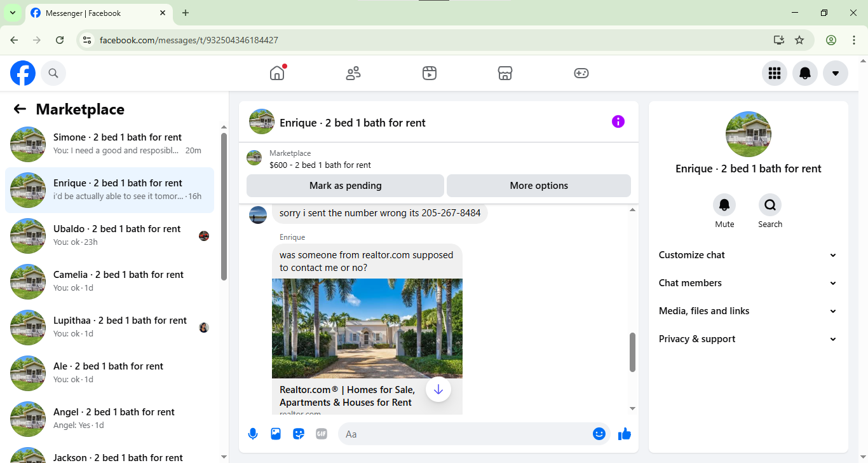Open the account dropdown arrow

[x=836, y=73]
